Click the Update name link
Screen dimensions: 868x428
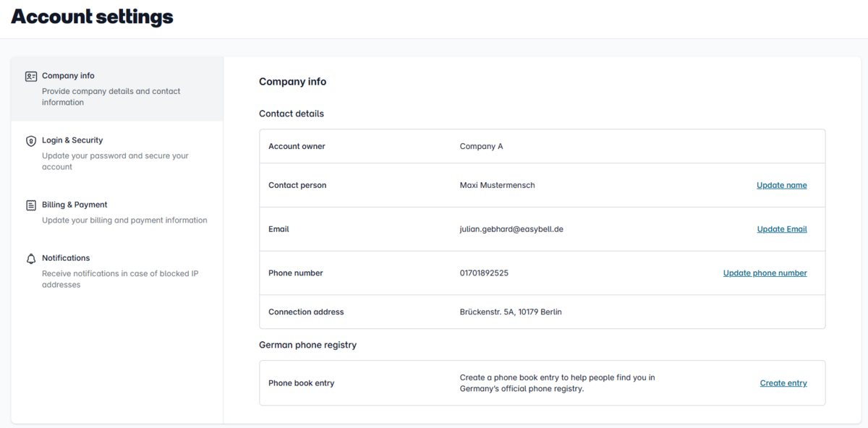(x=781, y=185)
